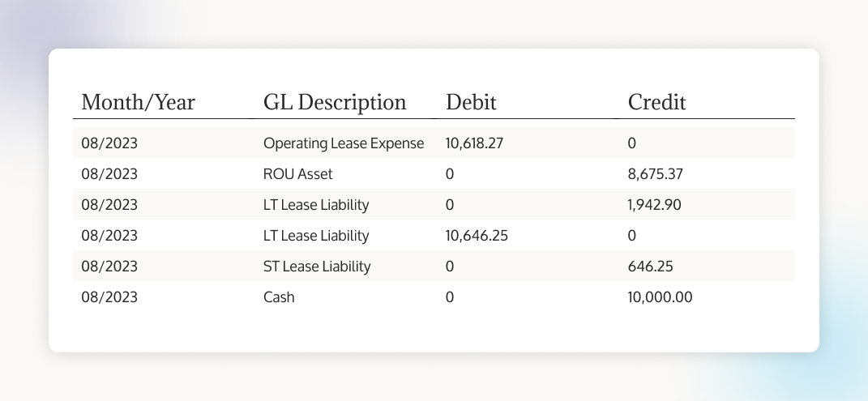Select the ST Lease Liability cell
Viewport: 868px width, 401px height.
click(x=317, y=267)
